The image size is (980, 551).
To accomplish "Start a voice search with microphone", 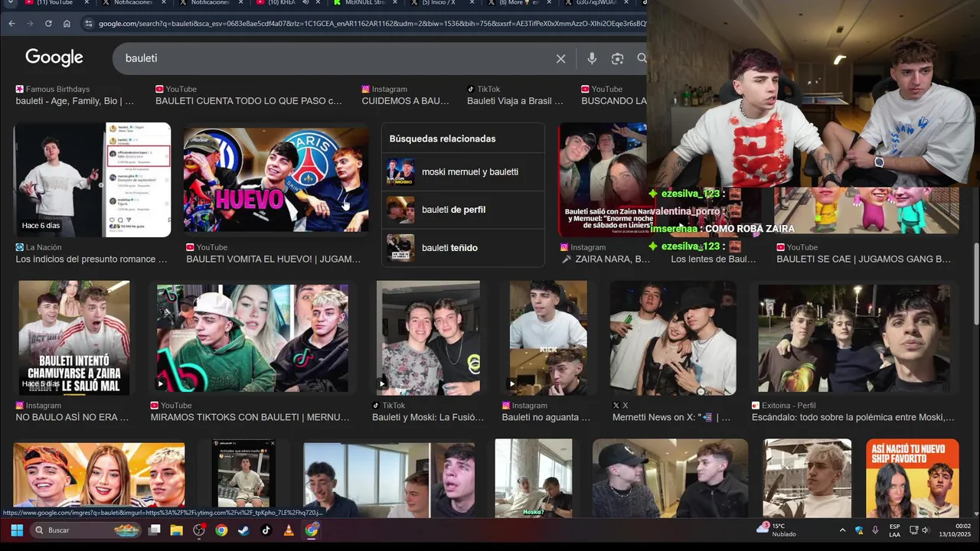I will [592, 58].
